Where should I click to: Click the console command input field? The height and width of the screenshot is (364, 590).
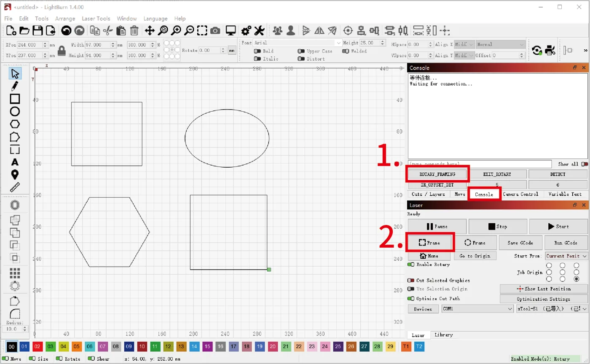tap(480, 164)
